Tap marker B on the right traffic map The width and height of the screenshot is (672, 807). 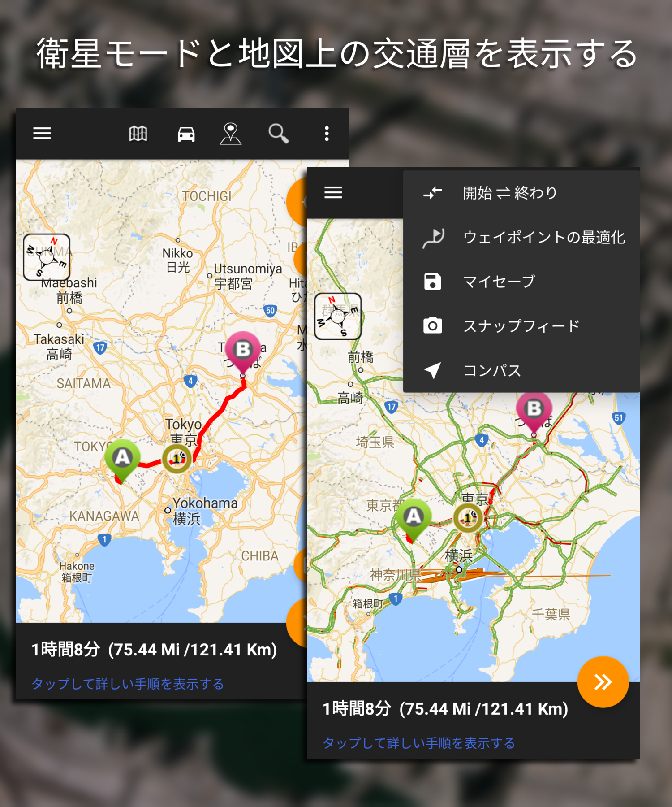(534, 412)
